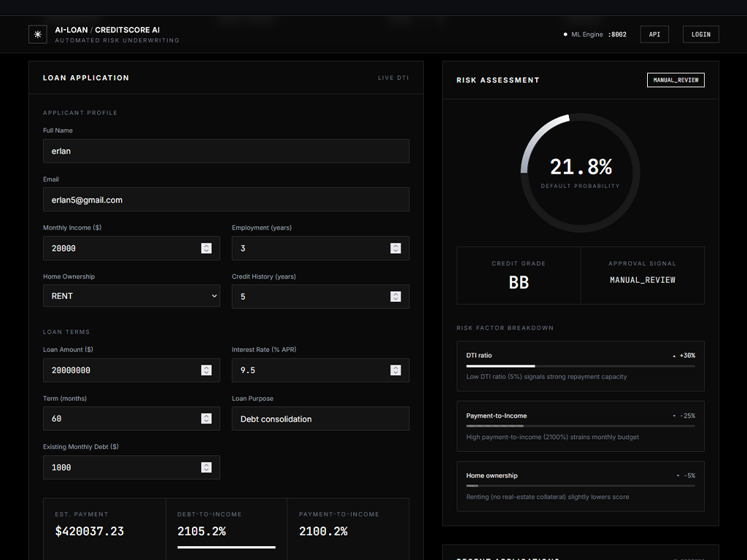
Task: Click the Interest Rate spinner arrows
Action: [395, 370]
